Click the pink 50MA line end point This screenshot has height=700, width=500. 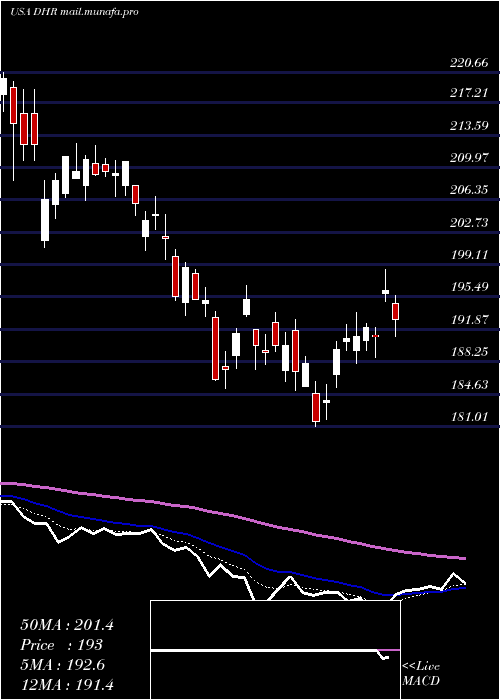(x=465, y=558)
